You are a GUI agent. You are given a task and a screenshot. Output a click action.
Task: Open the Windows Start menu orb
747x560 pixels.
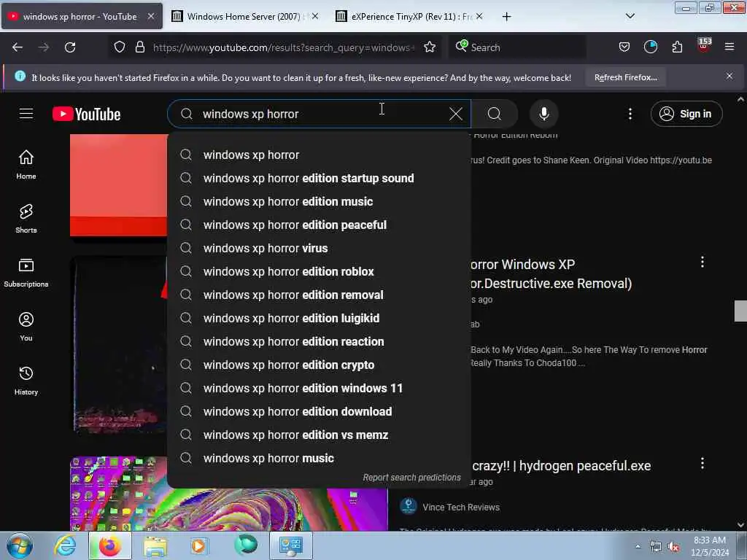pos(20,545)
